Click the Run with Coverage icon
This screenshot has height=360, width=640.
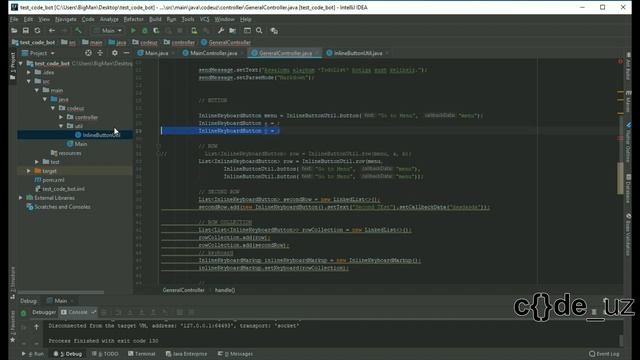[156, 31]
